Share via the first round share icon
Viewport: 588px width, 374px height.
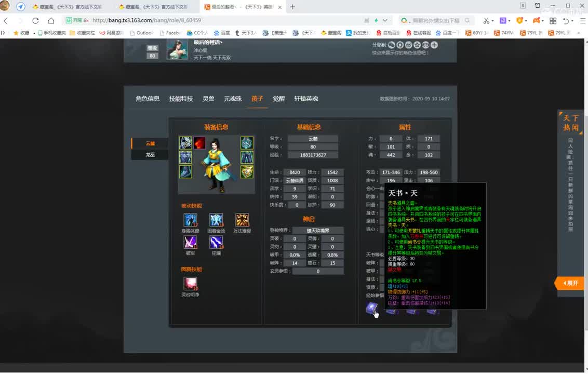tap(392, 45)
